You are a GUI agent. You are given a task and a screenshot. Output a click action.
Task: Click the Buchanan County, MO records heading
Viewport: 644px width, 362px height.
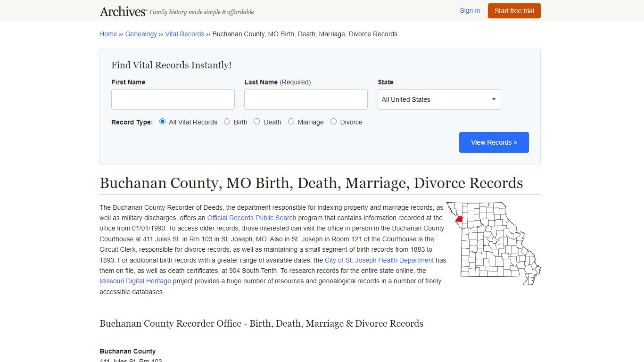pyautogui.click(x=311, y=183)
